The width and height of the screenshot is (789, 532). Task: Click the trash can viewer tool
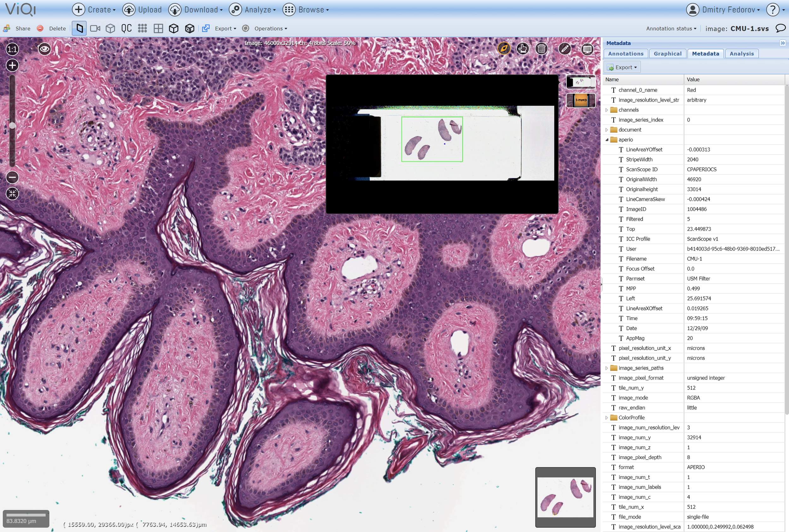click(x=542, y=49)
